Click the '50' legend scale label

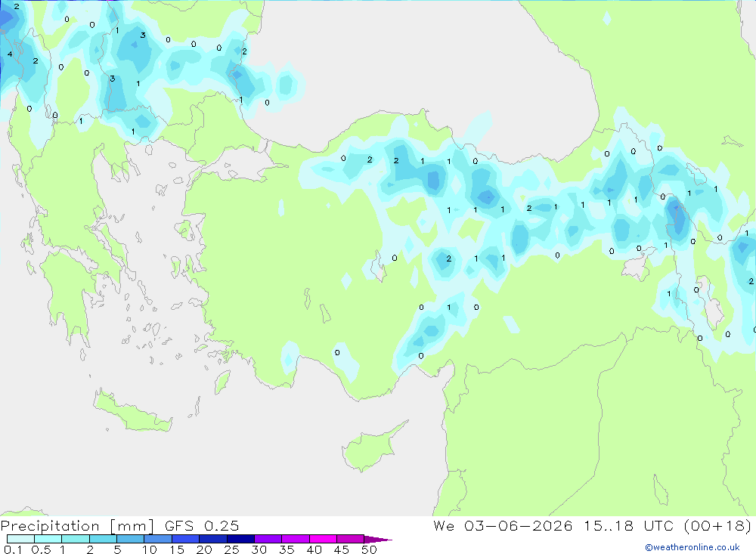369,549
